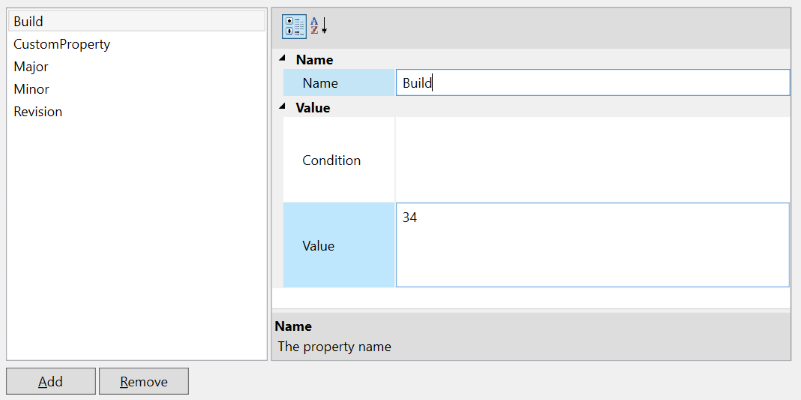Screen dimensions: 801x400
Task: Pick the Minor list entry
Action: click(31, 89)
